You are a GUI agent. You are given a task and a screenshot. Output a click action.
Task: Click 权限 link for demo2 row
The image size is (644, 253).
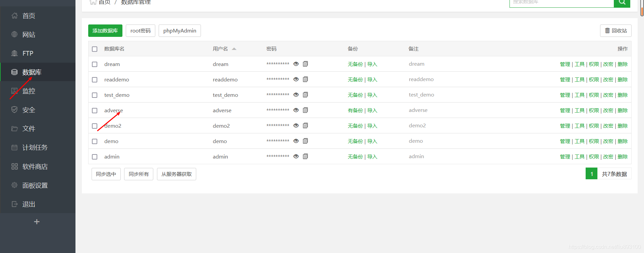click(x=594, y=126)
